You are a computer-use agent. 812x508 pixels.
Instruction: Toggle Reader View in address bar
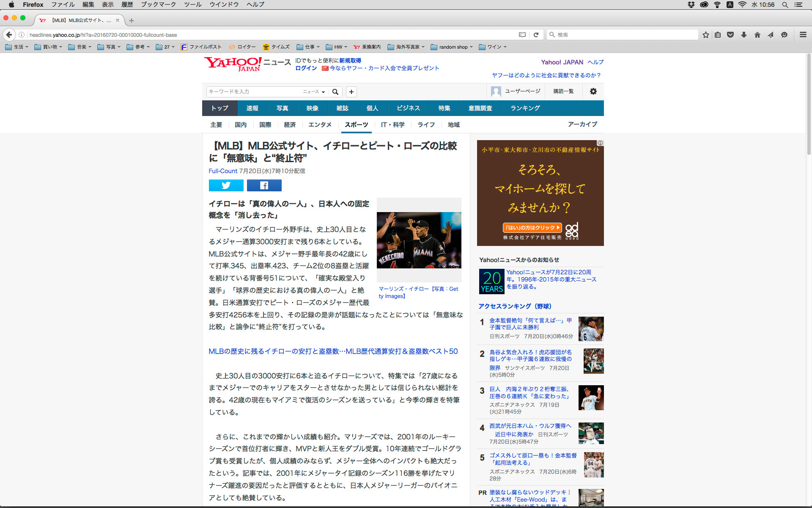click(522, 35)
